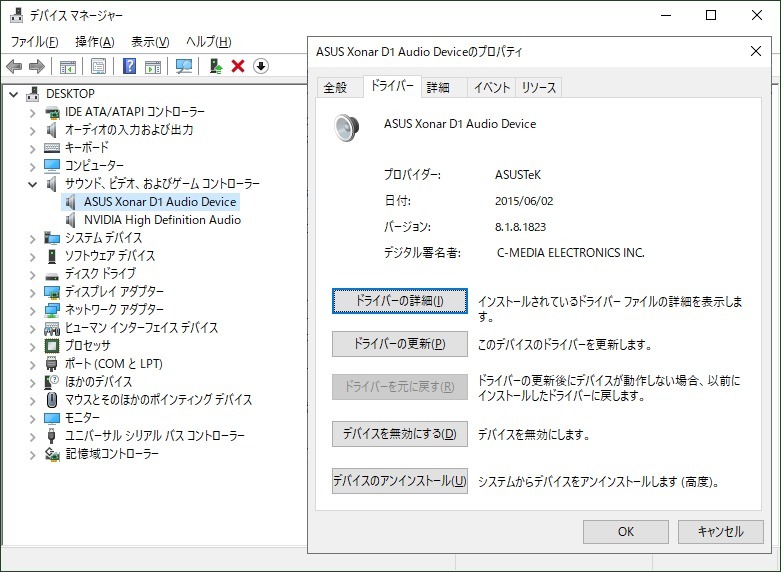Click the ポート (COM と LPT) icon
The height and width of the screenshot is (572, 781).
pyautogui.click(x=52, y=364)
